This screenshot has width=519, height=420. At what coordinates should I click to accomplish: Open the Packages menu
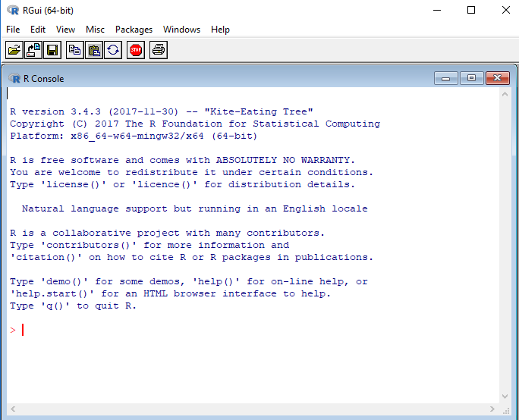click(134, 30)
